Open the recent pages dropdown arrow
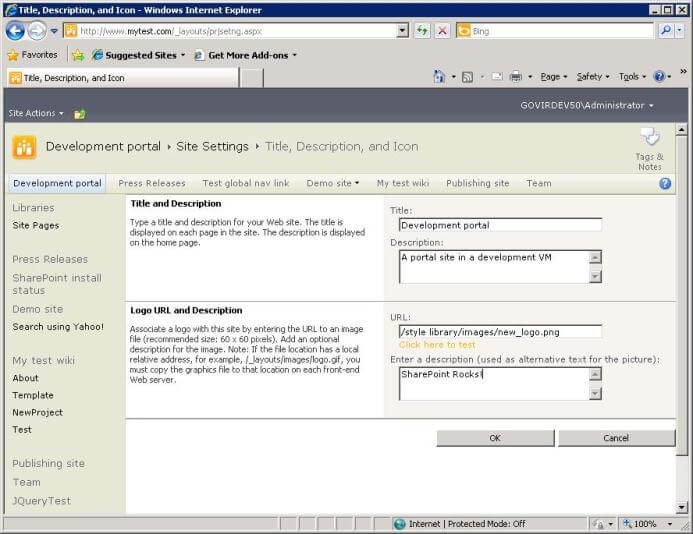 pos(54,31)
